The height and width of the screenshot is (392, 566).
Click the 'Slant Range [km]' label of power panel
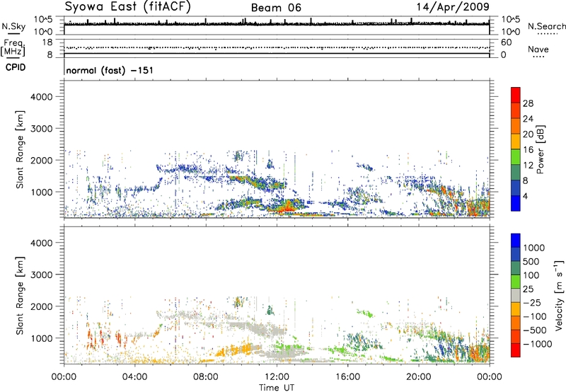(x=20, y=149)
